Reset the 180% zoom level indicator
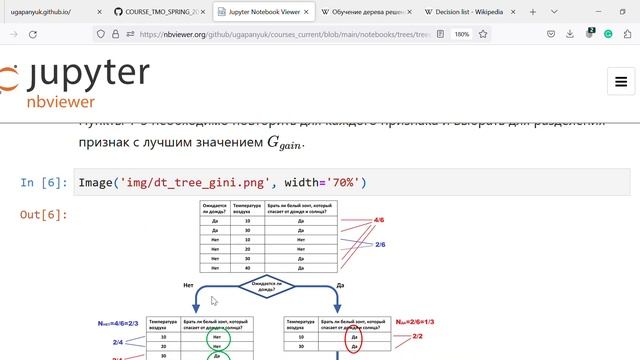This screenshot has height=360, width=640. (462, 34)
